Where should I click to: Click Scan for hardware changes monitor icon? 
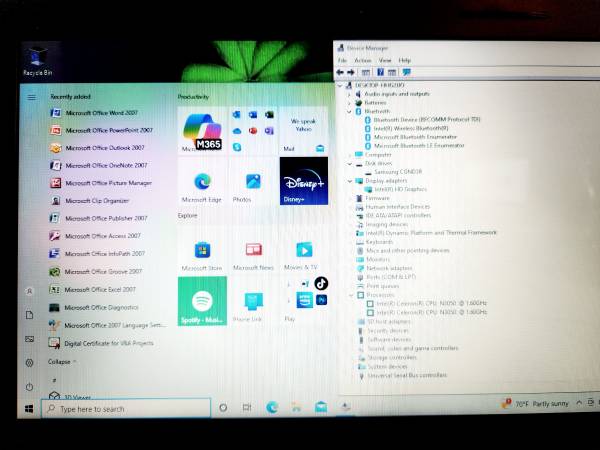(406, 72)
